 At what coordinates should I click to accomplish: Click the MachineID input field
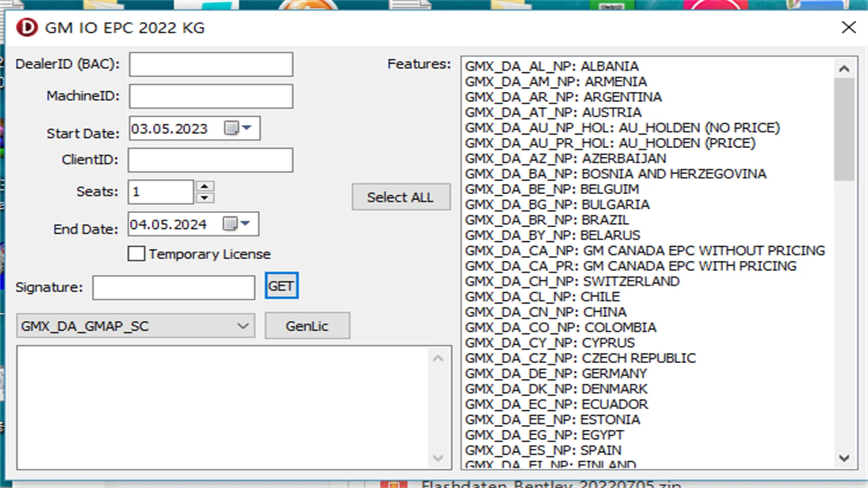tap(211, 96)
